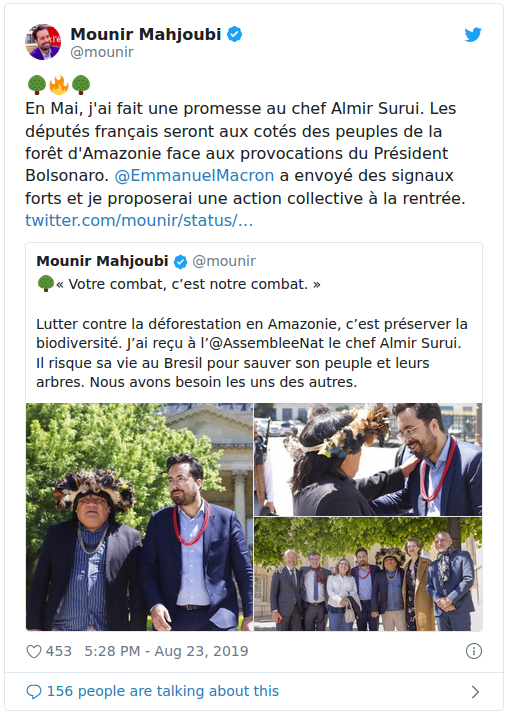The image size is (509, 715).
Task: Click the verified badge in the quoted tweet
Action: 181,262
